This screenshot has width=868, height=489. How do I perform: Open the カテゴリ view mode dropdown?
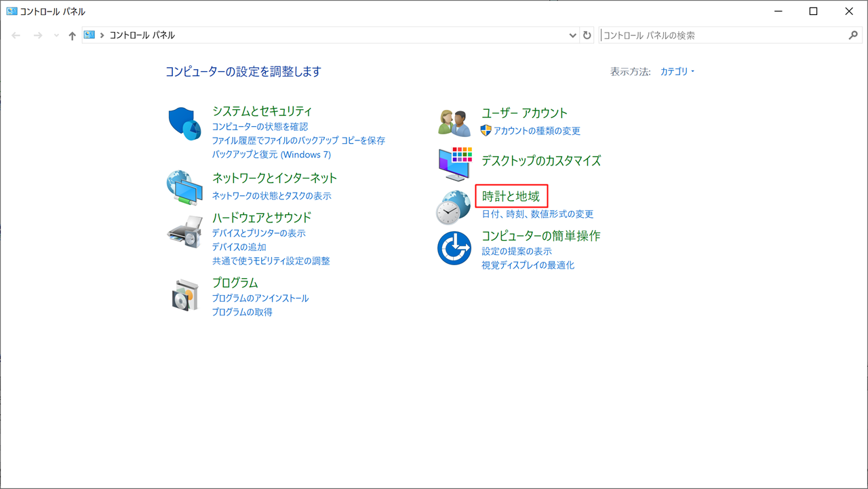677,72
